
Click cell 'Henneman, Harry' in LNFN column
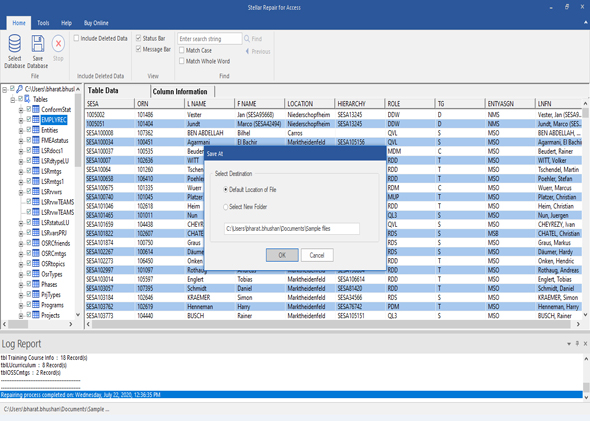click(x=558, y=307)
